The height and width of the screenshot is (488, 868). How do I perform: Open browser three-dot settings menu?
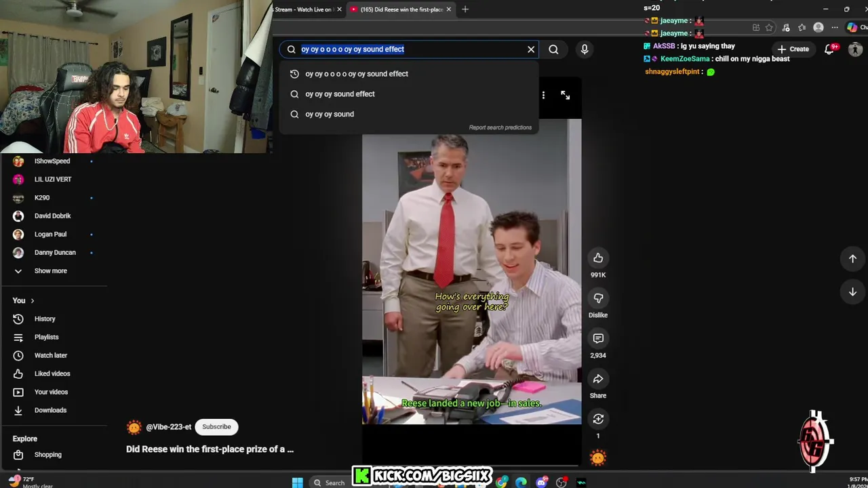point(835,28)
